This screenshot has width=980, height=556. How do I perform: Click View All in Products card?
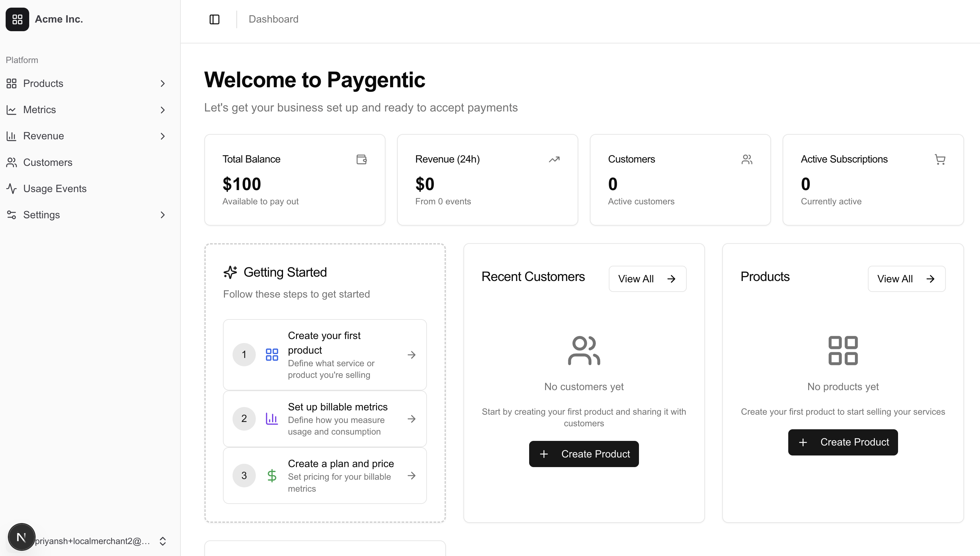(906, 279)
